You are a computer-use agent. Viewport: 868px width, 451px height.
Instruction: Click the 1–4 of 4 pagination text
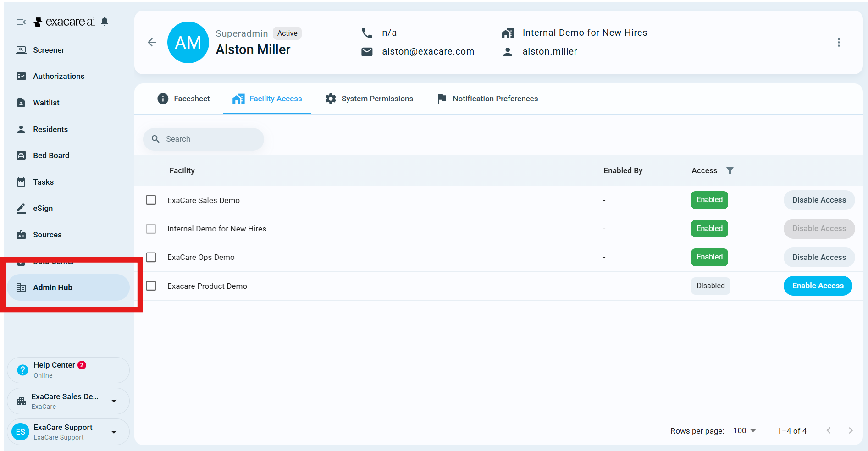click(792, 431)
